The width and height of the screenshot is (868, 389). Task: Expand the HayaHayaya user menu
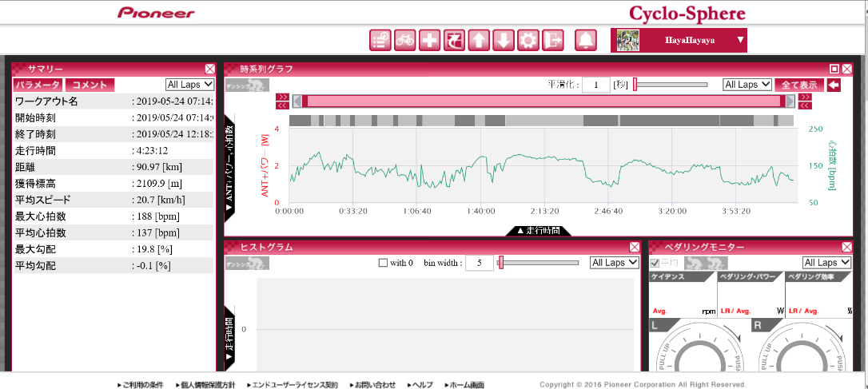(x=740, y=40)
